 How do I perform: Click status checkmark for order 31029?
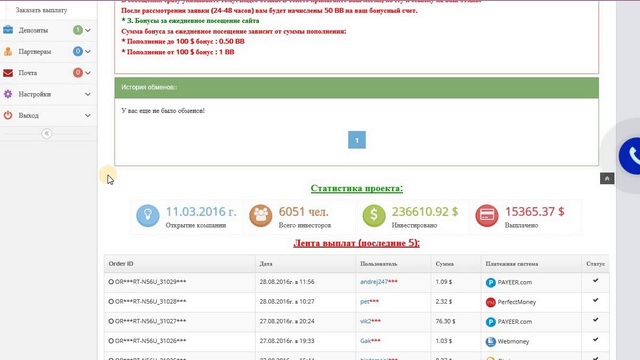click(596, 280)
